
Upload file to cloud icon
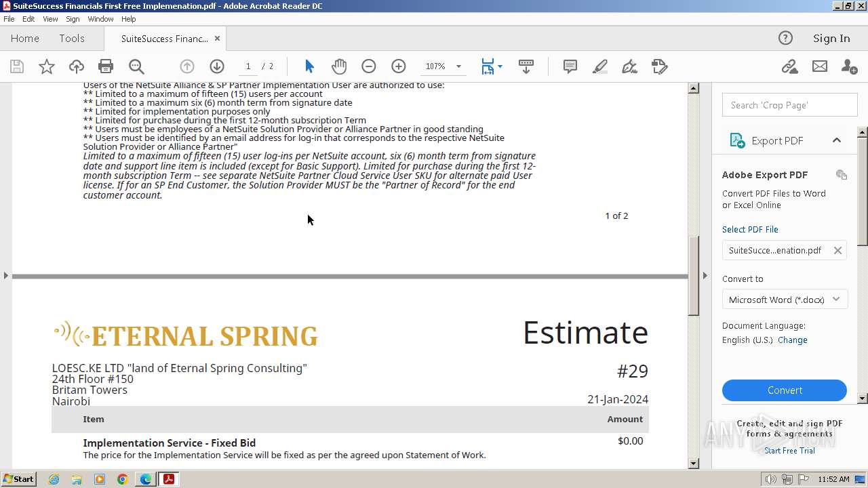pyautogui.click(x=77, y=66)
